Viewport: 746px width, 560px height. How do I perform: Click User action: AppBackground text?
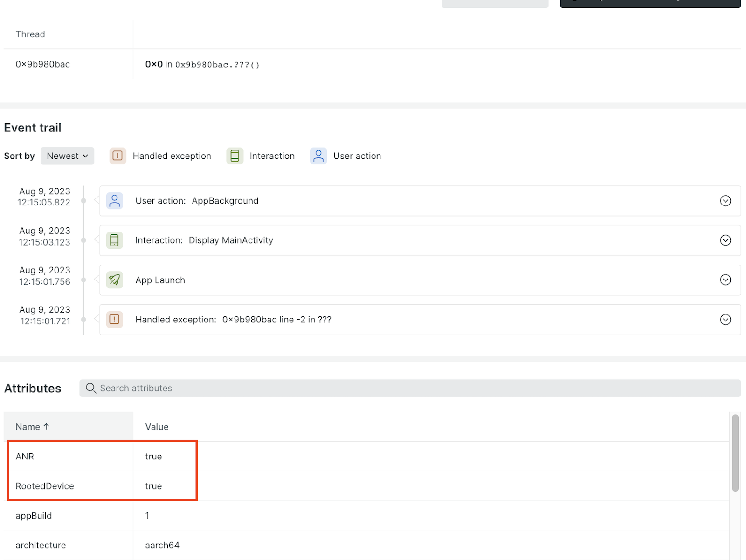(197, 201)
